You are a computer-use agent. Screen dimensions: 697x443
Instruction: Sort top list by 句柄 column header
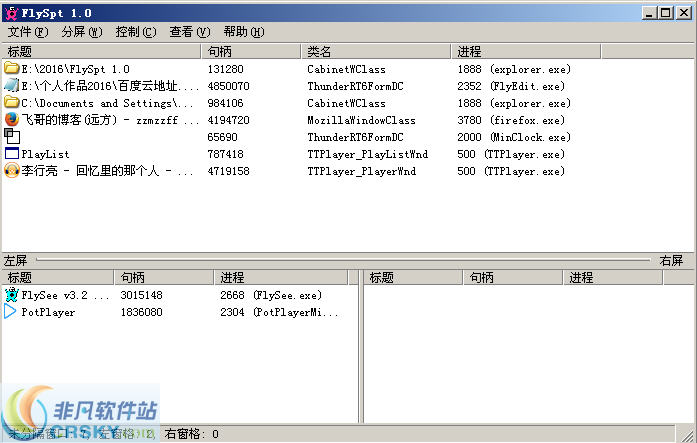pyautogui.click(x=251, y=52)
